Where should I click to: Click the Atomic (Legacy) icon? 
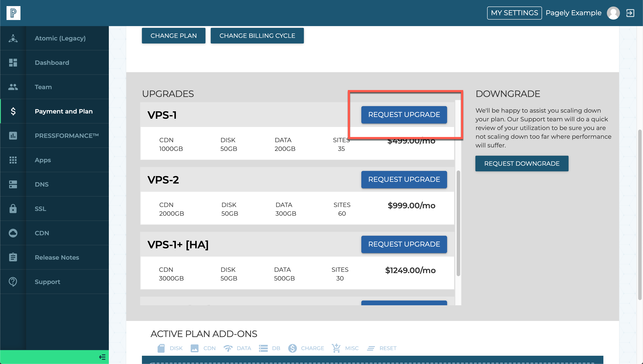coord(13,38)
